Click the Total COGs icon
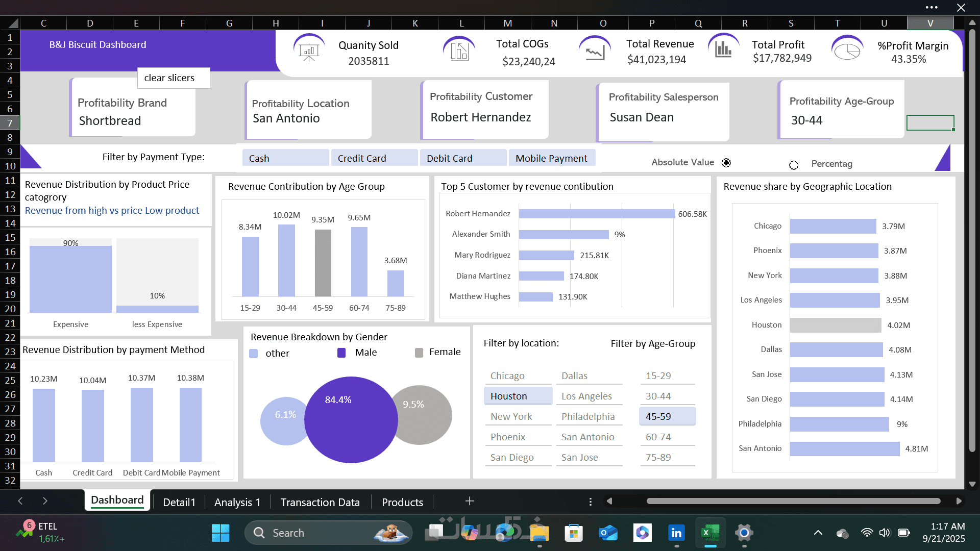The image size is (980, 551). pyautogui.click(x=459, y=51)
